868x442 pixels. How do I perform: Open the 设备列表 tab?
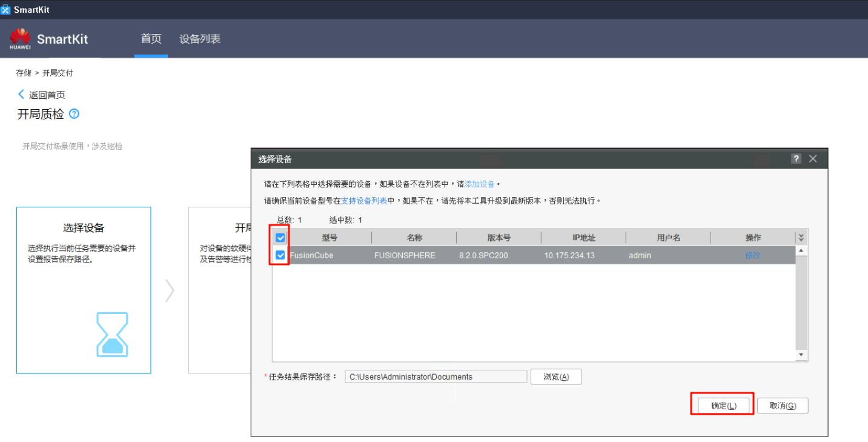coord(200,39)
